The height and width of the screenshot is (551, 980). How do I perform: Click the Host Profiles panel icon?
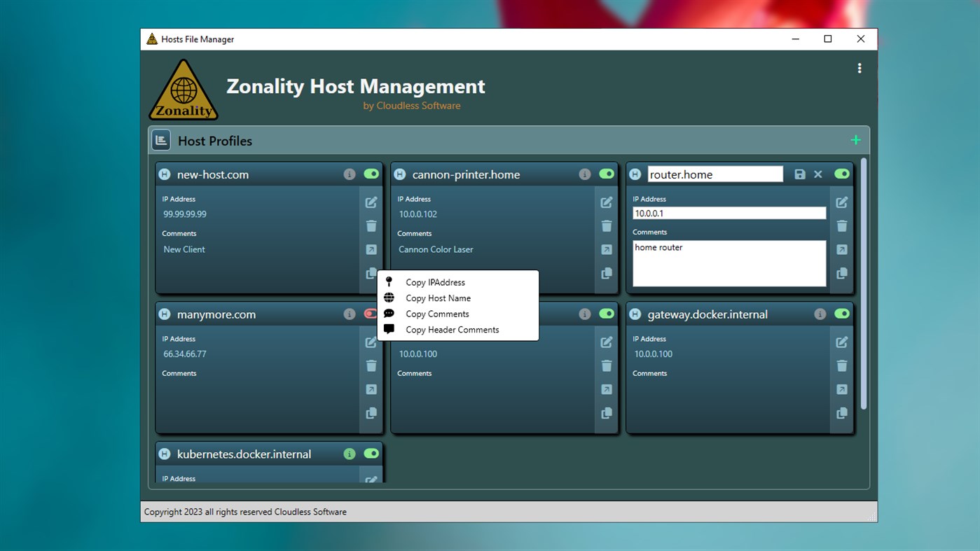click(x=160, y=139)
